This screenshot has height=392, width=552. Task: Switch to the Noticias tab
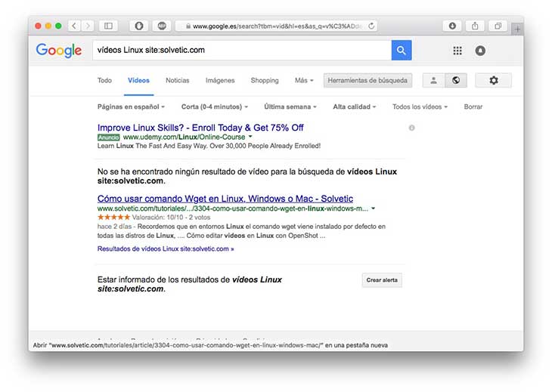tap(178, 80)
